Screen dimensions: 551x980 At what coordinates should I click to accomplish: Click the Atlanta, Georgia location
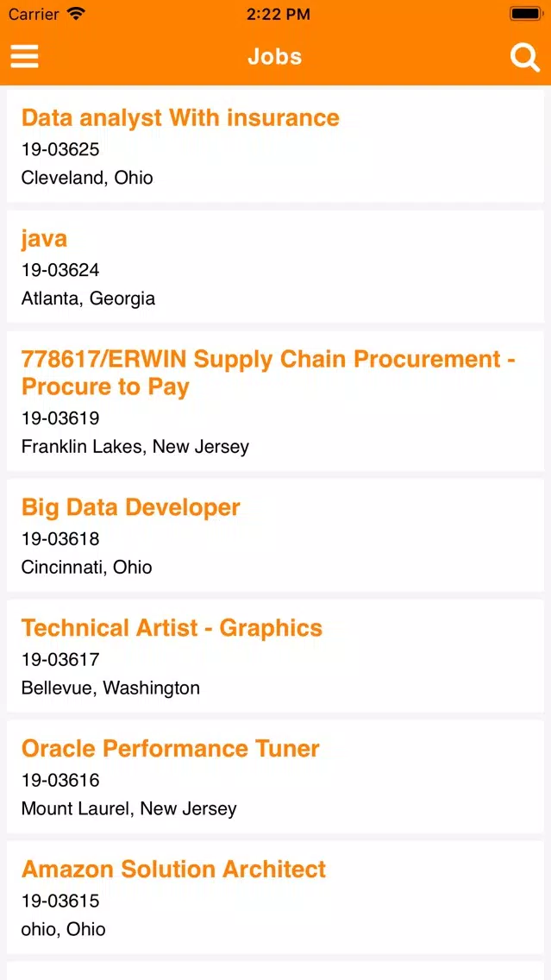coord(88,298)
